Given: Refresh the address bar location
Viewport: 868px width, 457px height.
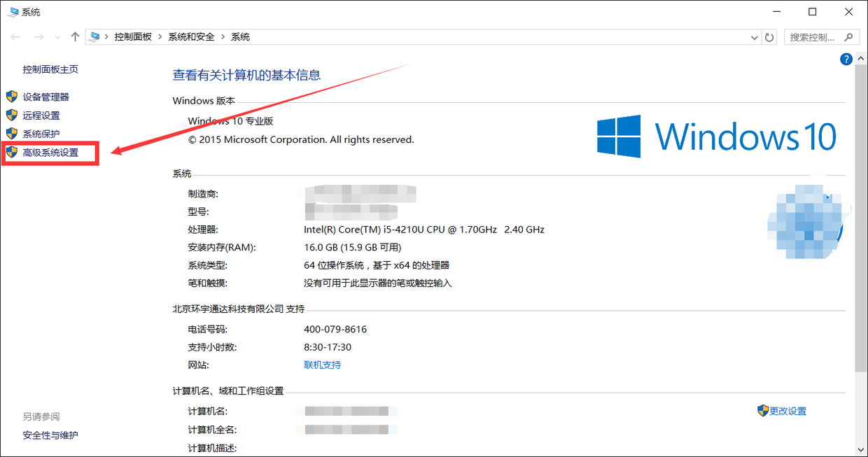Looking at the screenshot, I should coord(770,37).
